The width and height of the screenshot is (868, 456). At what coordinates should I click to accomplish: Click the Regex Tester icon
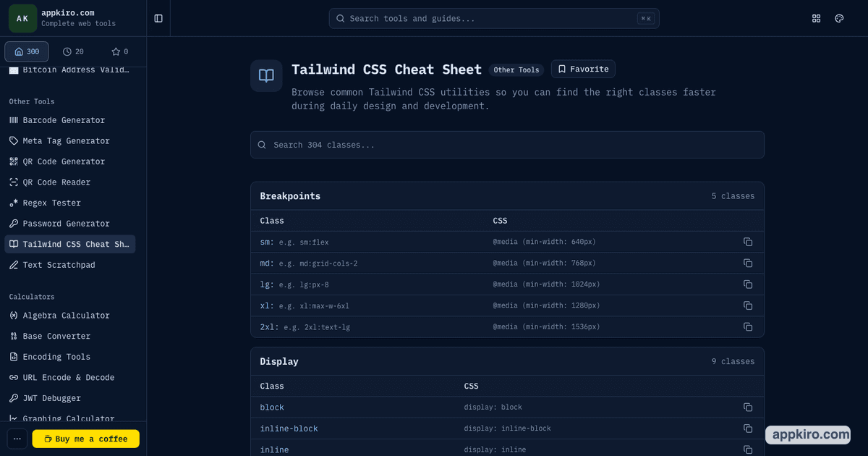click(14, 203)
